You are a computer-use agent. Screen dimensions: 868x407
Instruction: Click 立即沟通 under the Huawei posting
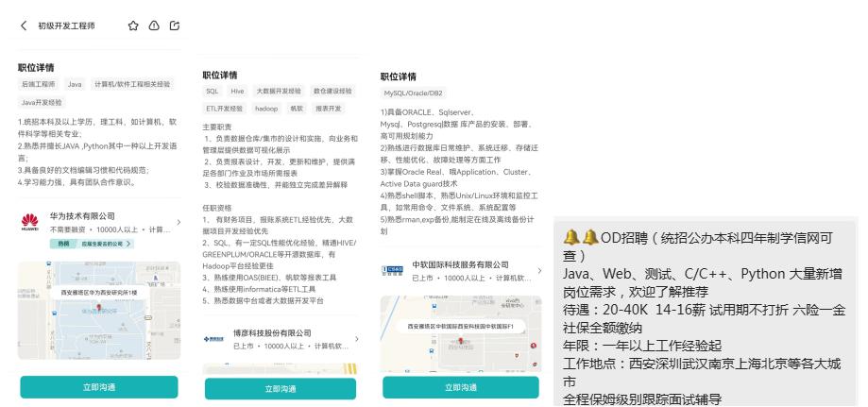pyautogui.click(x=99, y=387)
